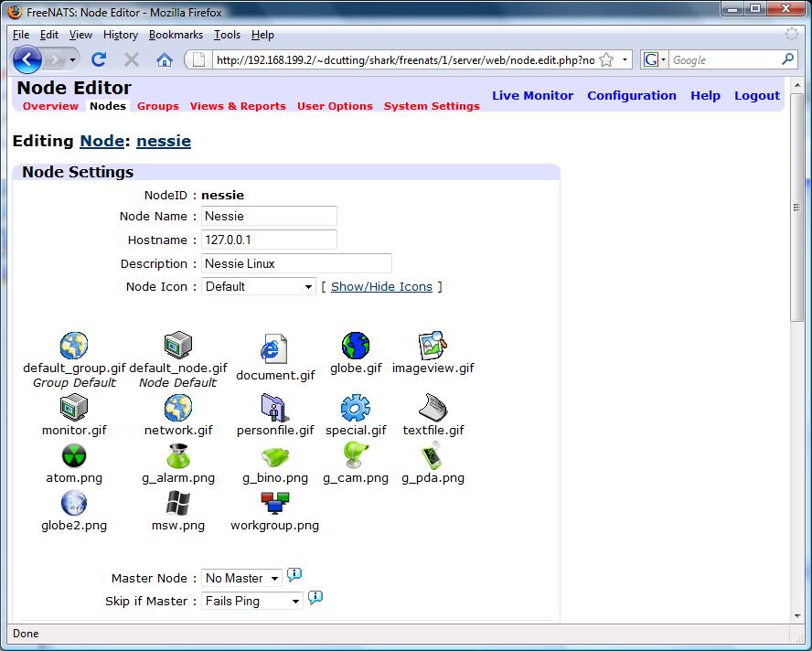Open help bubble next to Skip if Master
This screenshot has width=812, height=651.
pos(315,598)
